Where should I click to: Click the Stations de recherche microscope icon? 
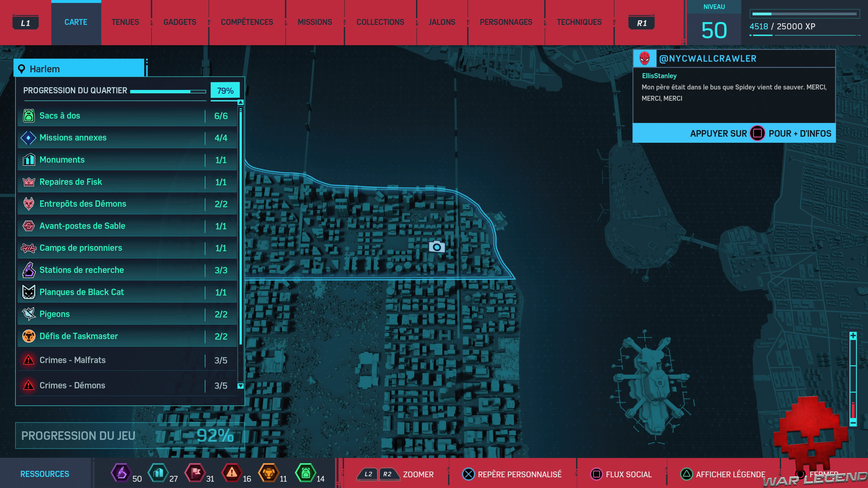pyautogui.click(x=29, y=270)
